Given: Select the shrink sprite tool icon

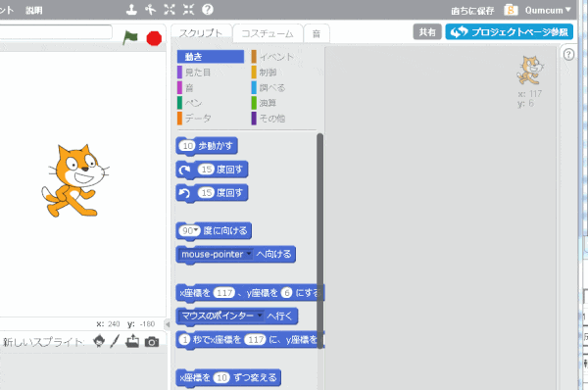Looking at the screenshot, I should 188,10.
